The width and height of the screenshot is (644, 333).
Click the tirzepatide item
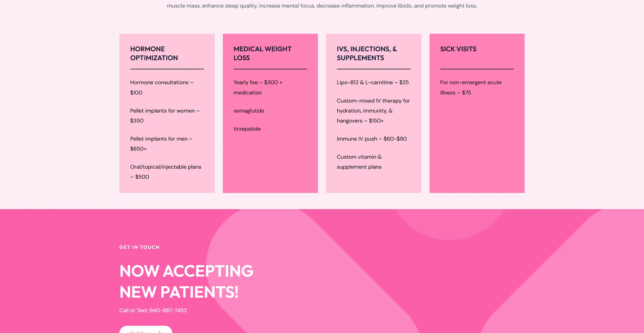tap(247, 129)
